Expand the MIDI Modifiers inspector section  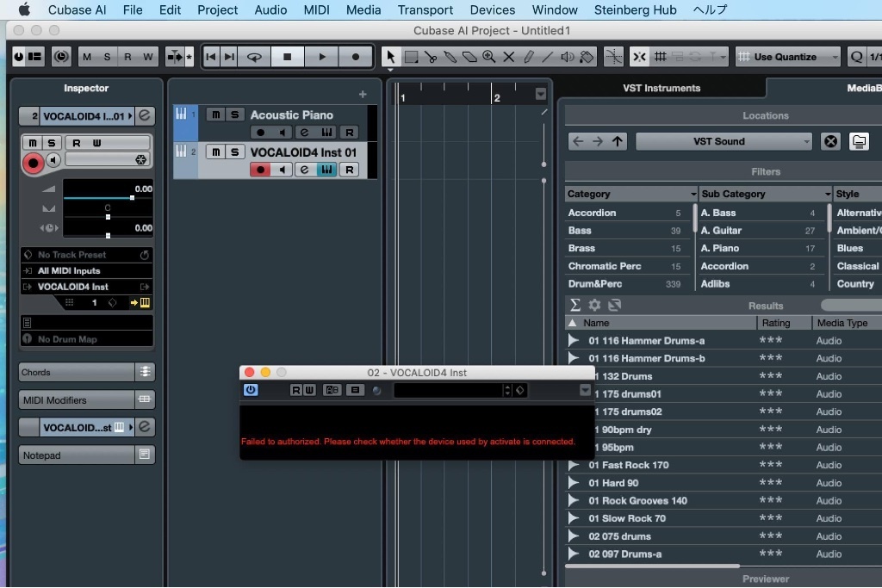click(87, 400)
